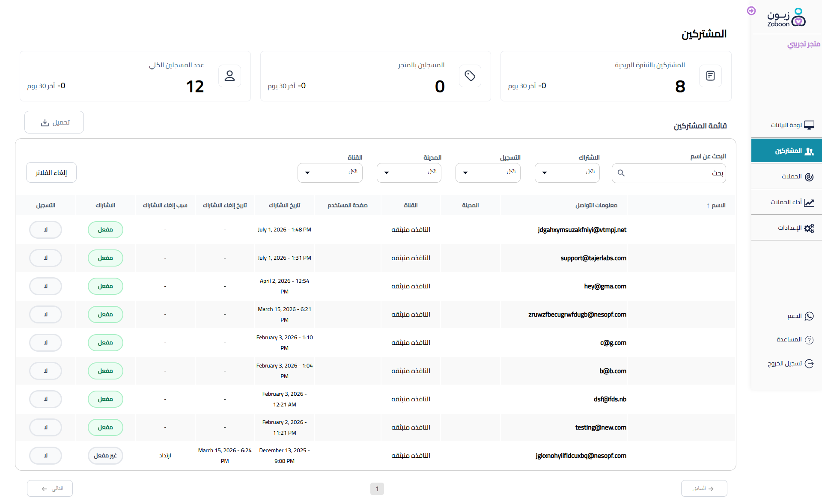Click date July 1, 2026 - 1:48 PM
The width and height of the screenshot is (822, 504).
click(284, 230)
